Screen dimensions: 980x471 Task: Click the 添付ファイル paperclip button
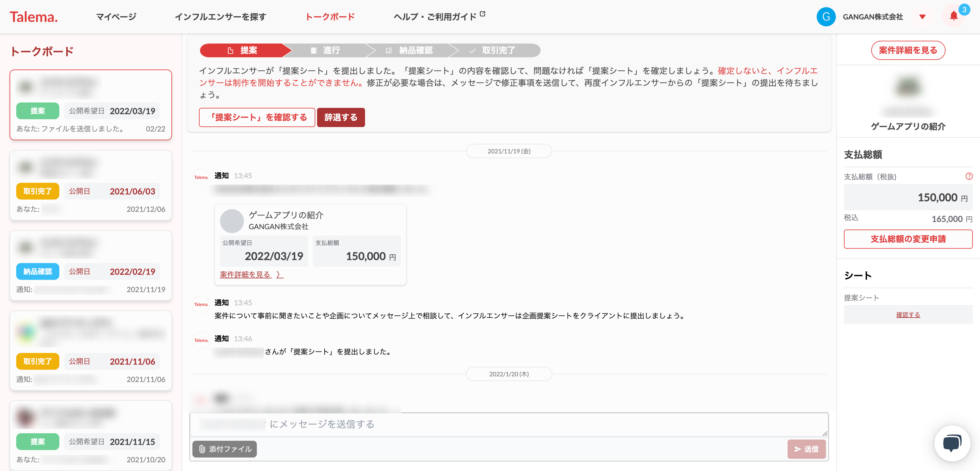[224, 449]
